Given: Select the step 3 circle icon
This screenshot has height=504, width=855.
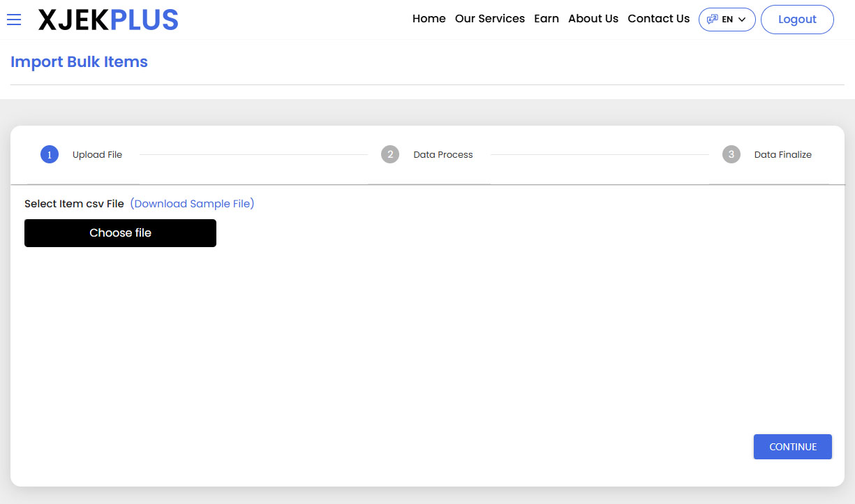Looking at the screenshot, I should point(731,155).
